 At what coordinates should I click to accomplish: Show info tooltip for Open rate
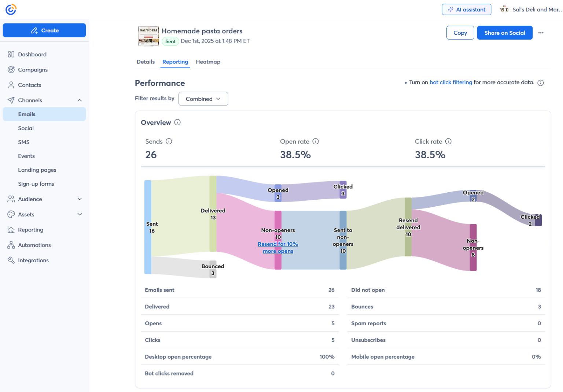316,141
